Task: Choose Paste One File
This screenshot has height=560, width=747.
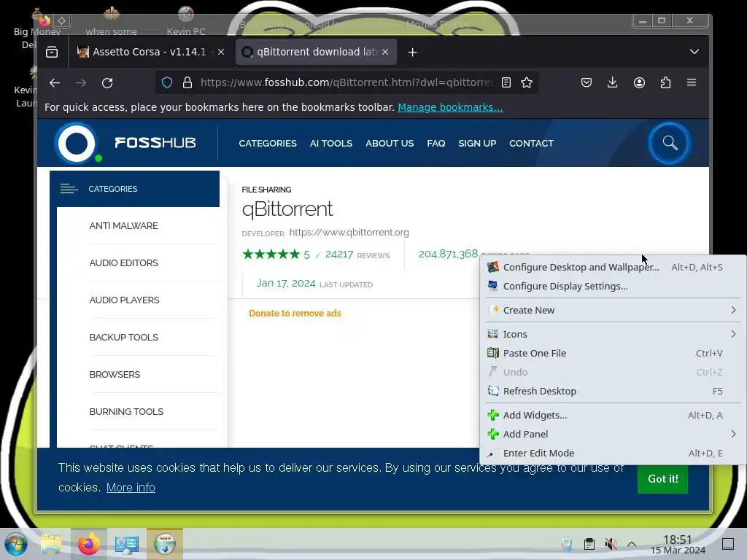Action: coord(612,354)
